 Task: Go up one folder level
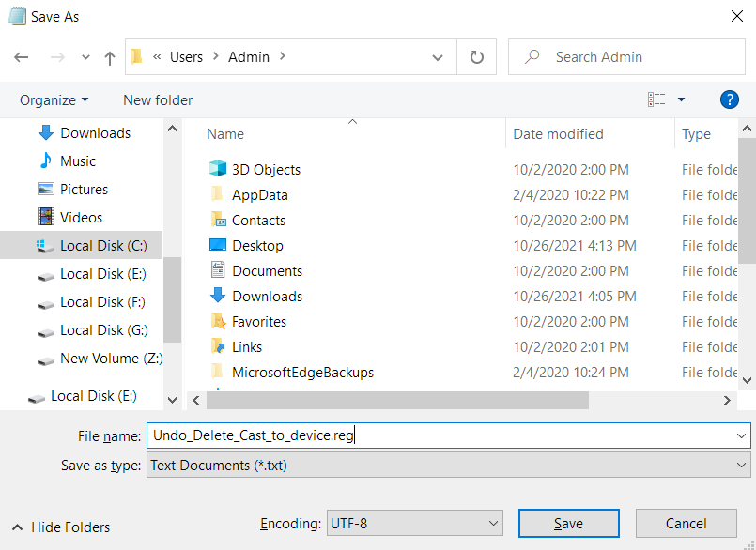coord(109,56)
